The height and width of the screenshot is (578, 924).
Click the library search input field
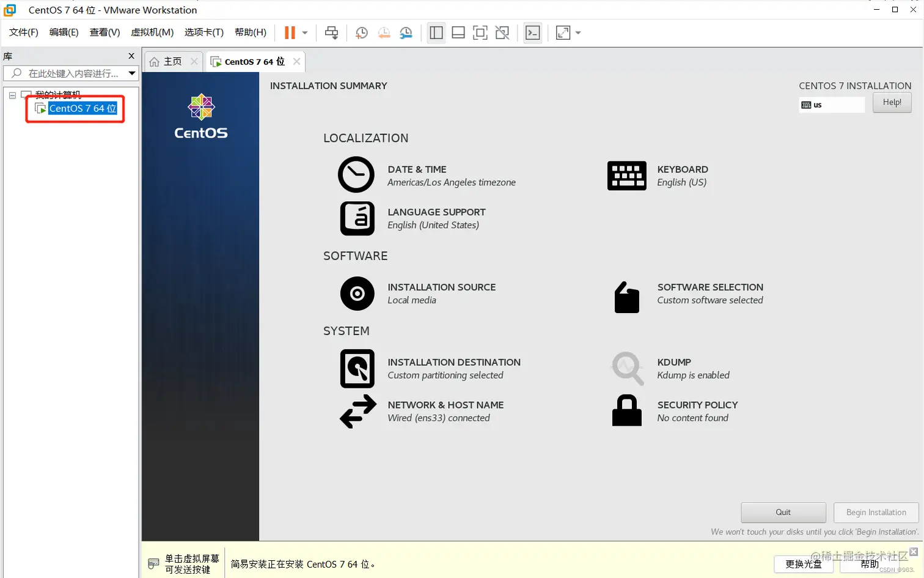pos(70,73)
